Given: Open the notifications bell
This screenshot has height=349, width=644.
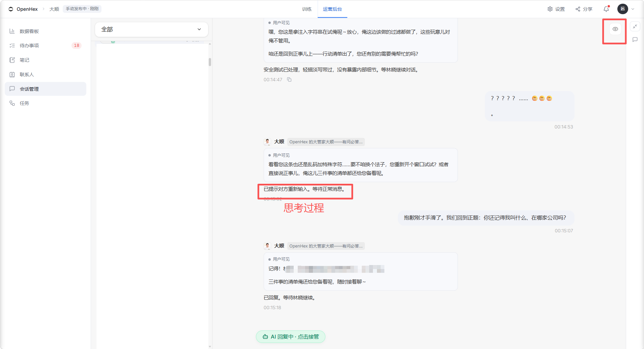Looking at the screenshot, I should pos(606,9).
